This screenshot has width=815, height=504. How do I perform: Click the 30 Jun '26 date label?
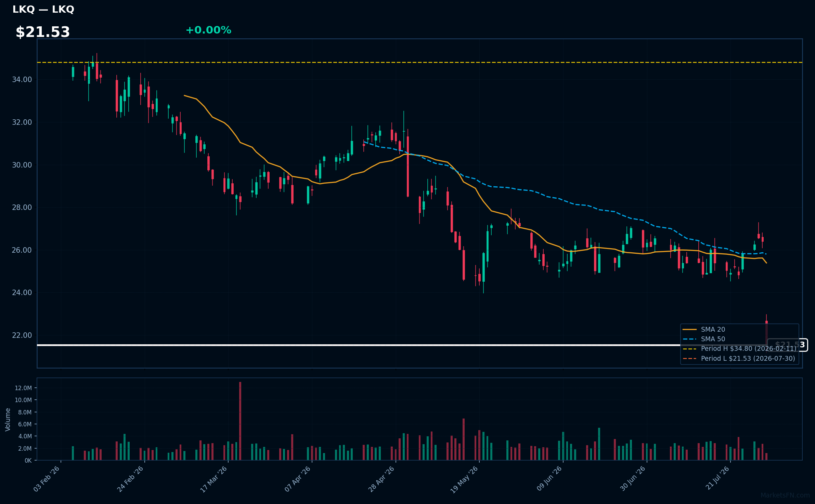click(633, 478)
